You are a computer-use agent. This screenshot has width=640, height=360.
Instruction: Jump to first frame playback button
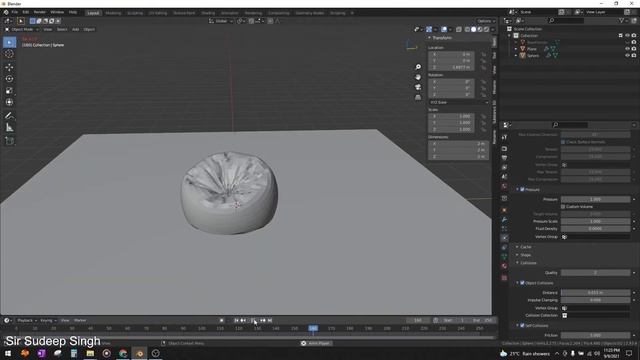236,320
